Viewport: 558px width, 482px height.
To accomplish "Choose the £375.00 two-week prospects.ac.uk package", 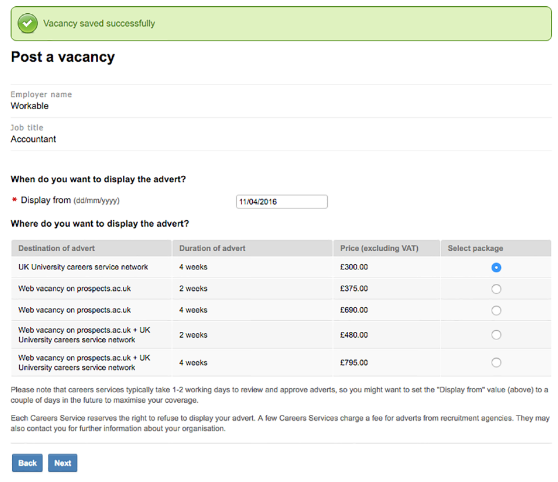I will 496,289.
